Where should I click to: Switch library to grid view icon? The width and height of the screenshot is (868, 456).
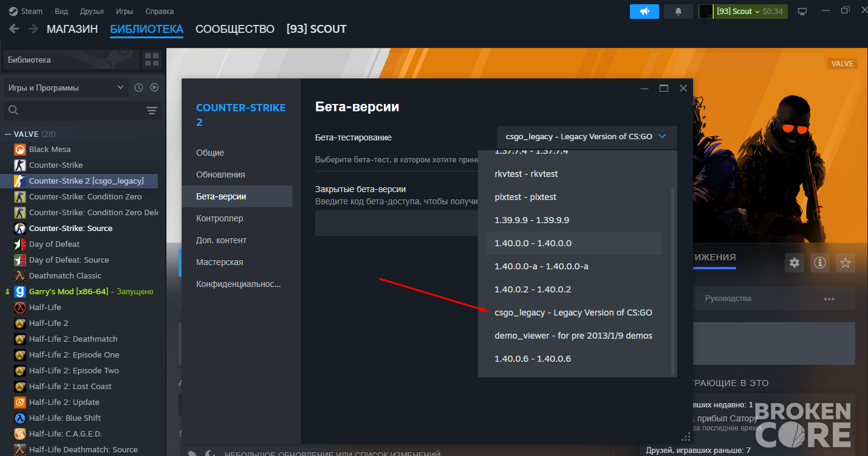[152, 60]
